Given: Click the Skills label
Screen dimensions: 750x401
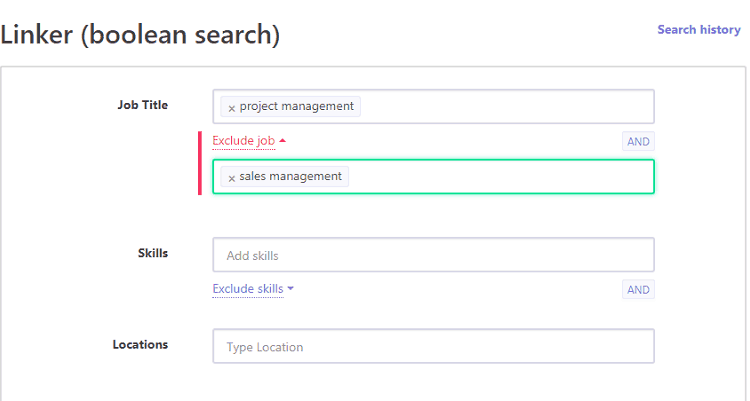Looking at the screenshot, I should [153, 253].
